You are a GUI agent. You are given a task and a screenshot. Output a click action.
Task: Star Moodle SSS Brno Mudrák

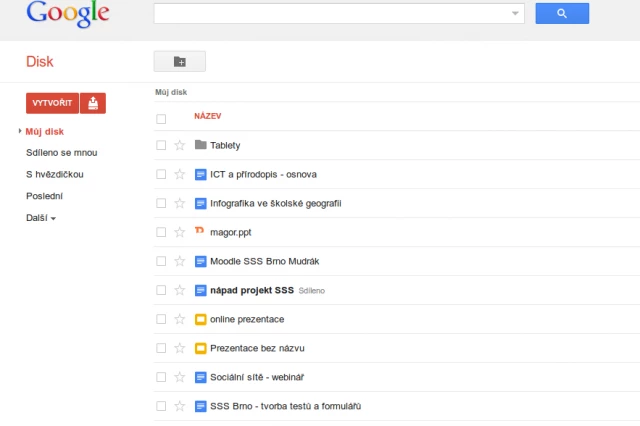point(180,261)
